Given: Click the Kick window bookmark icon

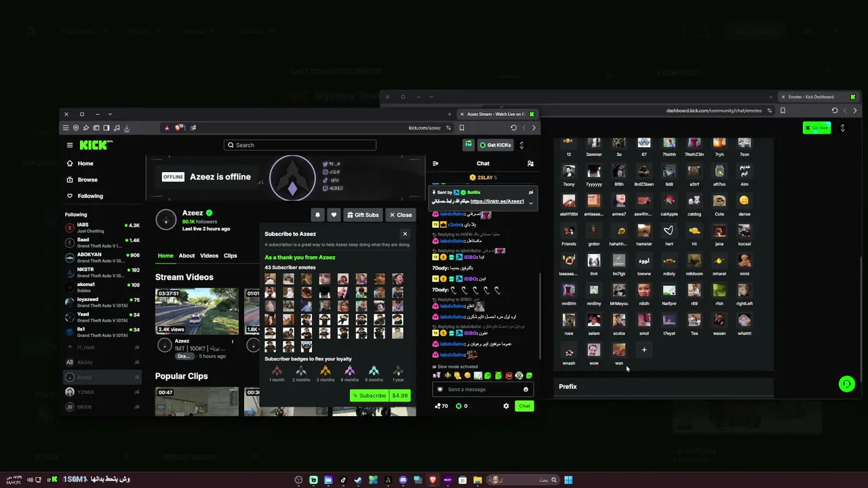Looking at the screenshot, I should click(x=462, y=127).
